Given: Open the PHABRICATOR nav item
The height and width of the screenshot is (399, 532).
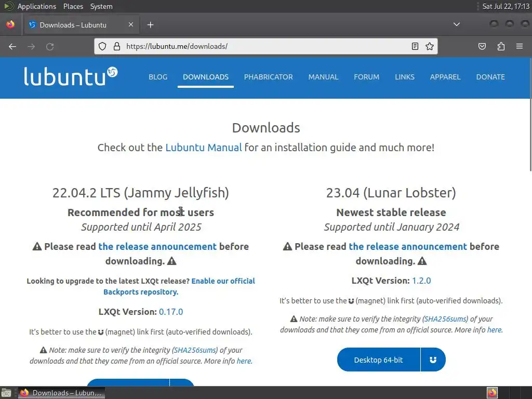Looking at the screenshot, I should 269,77.
